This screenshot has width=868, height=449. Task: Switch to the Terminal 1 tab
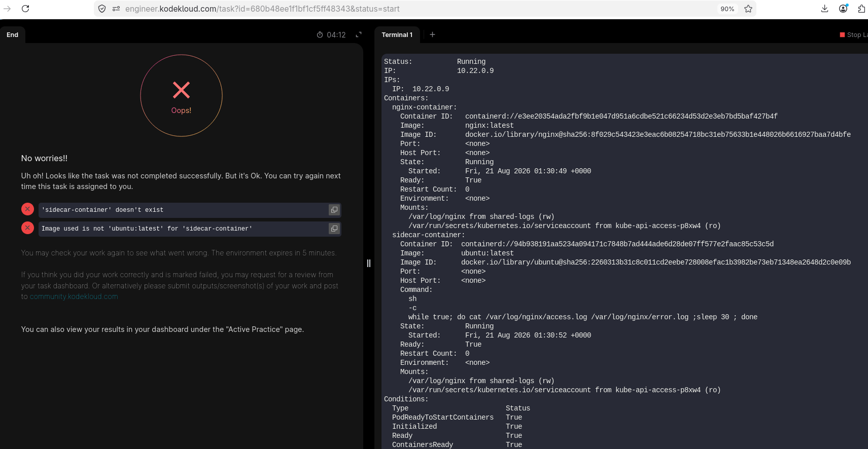pyautogui.click(x=397, y=35)
